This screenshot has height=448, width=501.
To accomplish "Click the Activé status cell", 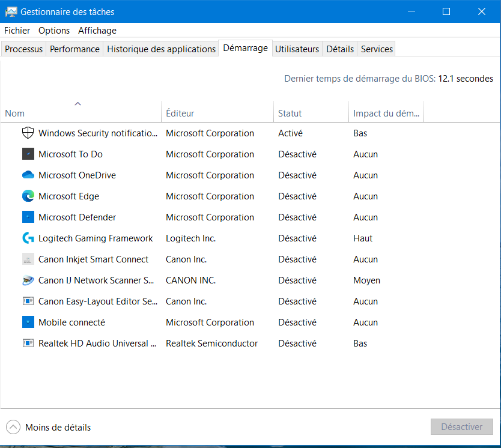I will [290, 133].
